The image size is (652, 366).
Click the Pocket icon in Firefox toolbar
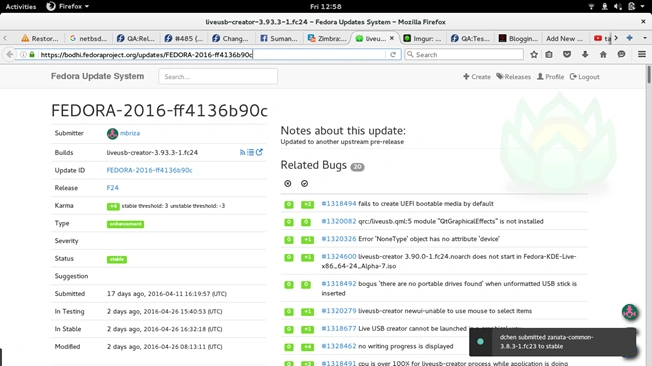[567, 54]
